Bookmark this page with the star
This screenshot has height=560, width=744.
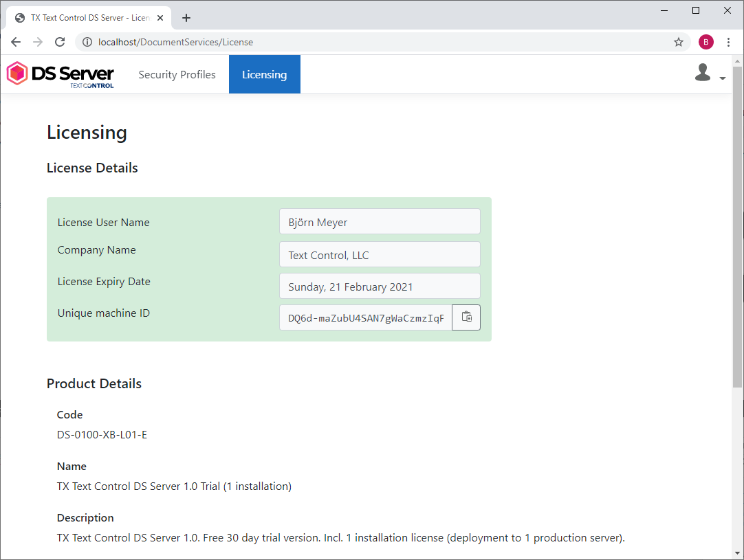[x=679, y=42]
